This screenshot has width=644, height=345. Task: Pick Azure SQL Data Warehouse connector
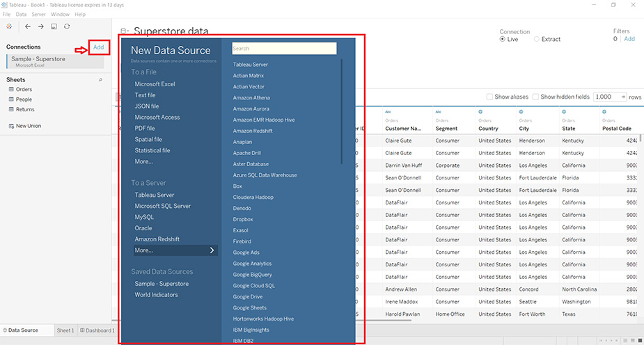click(265, 175)
